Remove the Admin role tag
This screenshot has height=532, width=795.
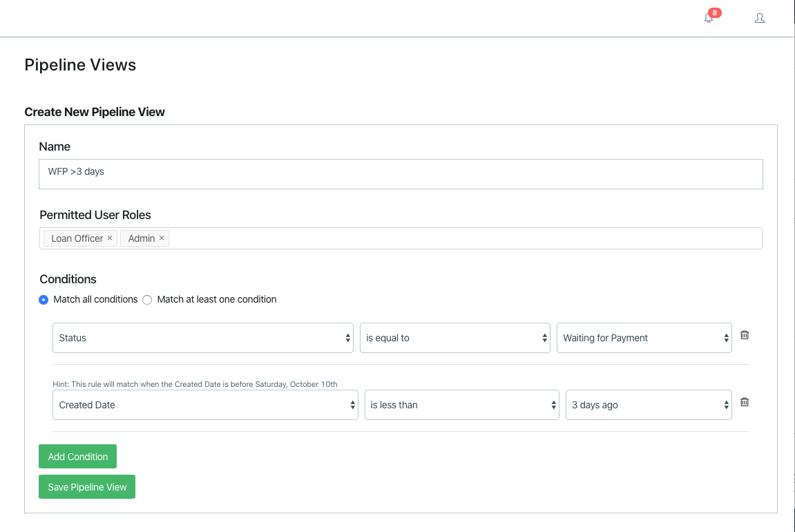pos(162,238)
